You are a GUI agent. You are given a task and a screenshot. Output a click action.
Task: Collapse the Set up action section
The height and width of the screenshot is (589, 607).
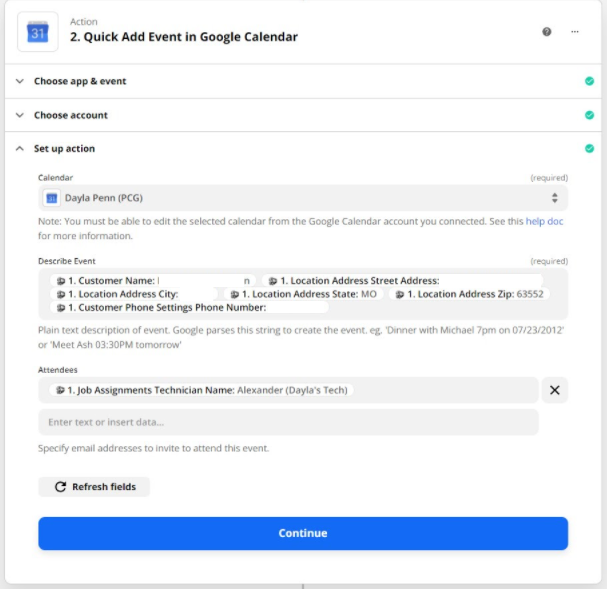tap(64, 149)
